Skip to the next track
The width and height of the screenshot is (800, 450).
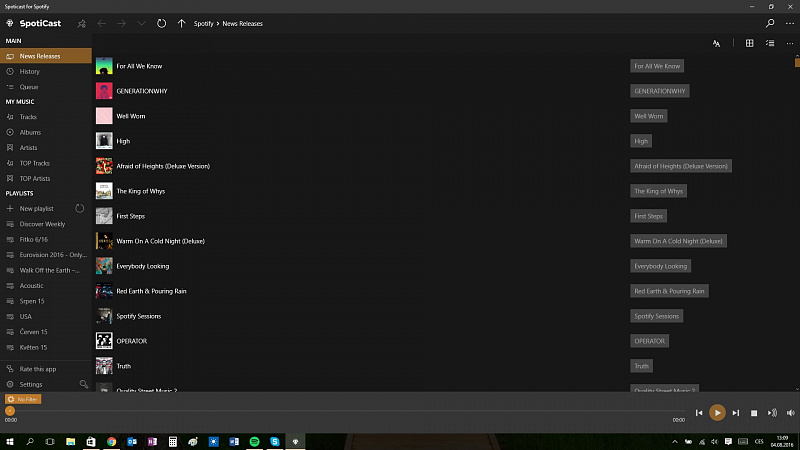(736, 413)
